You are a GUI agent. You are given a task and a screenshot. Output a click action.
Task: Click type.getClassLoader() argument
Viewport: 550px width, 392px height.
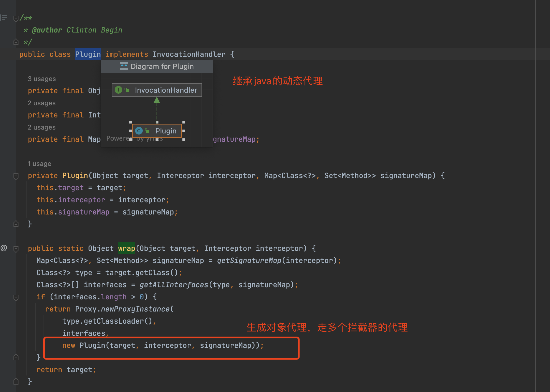(x=107, y=321)
